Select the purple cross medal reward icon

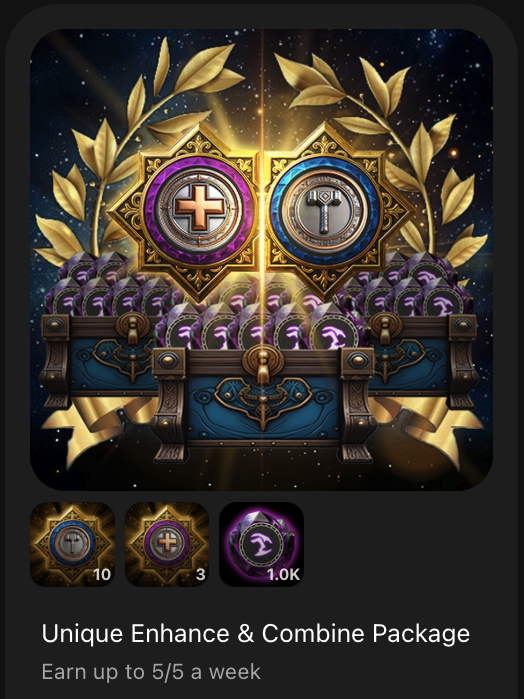pos(167,544)
